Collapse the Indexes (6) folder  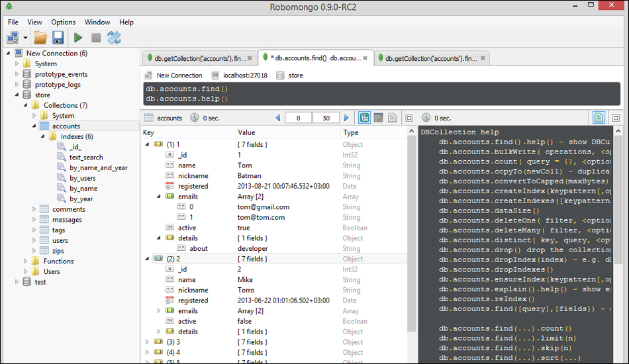pos(42,136)
